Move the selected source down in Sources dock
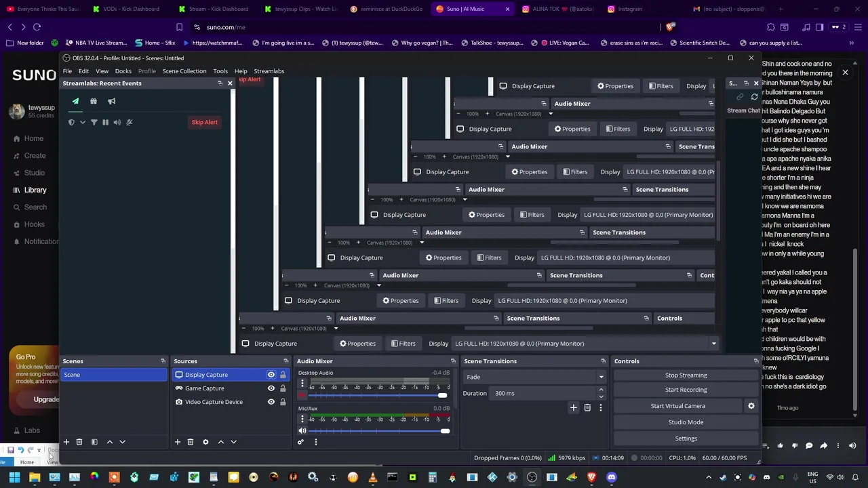This screenshot has height=488, width=868. click(x=233, y=442)
